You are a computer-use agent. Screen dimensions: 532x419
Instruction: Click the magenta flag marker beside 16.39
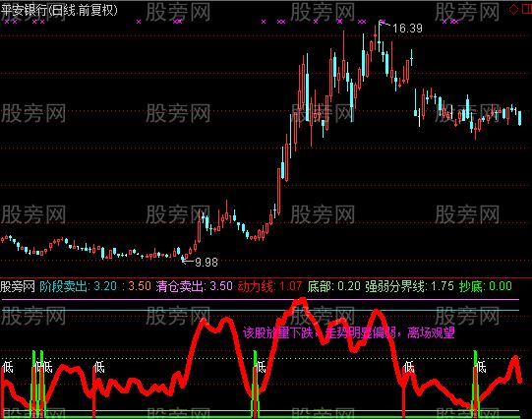(x=383, y=22)
